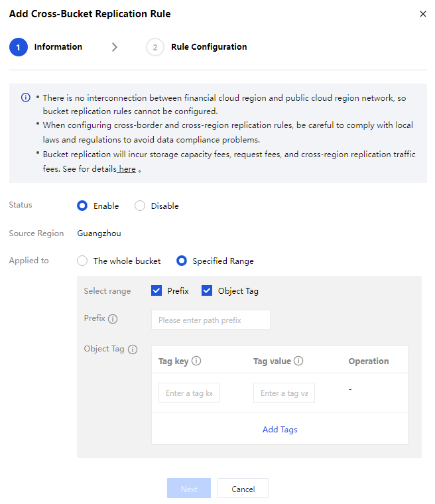
Task: Select the Specified Range radio option
Action: (182, 261)
